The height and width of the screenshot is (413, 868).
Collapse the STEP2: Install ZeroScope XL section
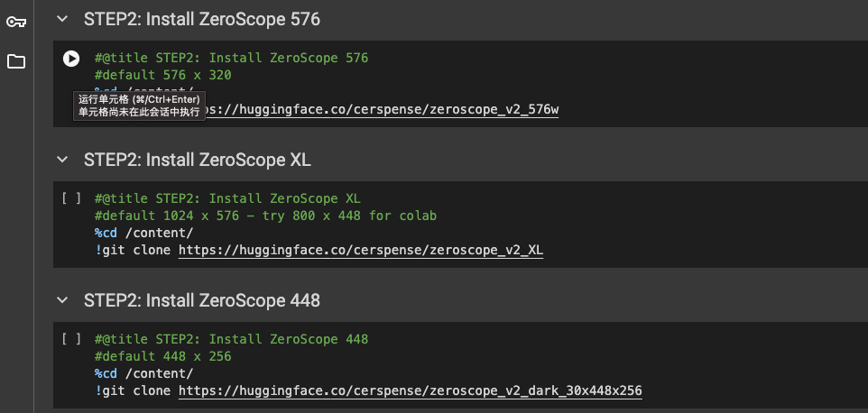[x=62, y=160]
